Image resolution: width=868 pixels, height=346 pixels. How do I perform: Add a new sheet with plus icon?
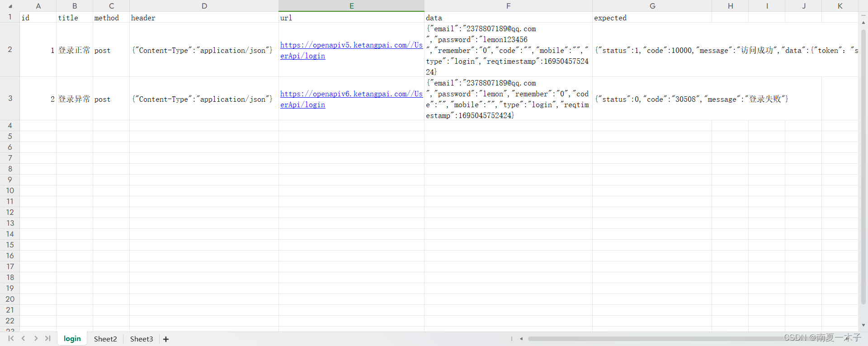(x=166, y=339)
